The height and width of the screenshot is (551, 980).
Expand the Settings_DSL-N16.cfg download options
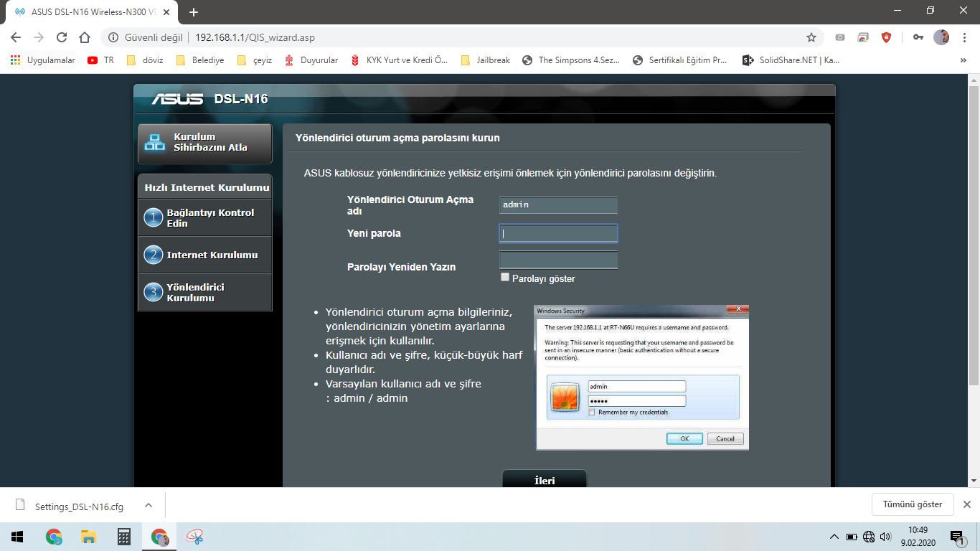149,505
